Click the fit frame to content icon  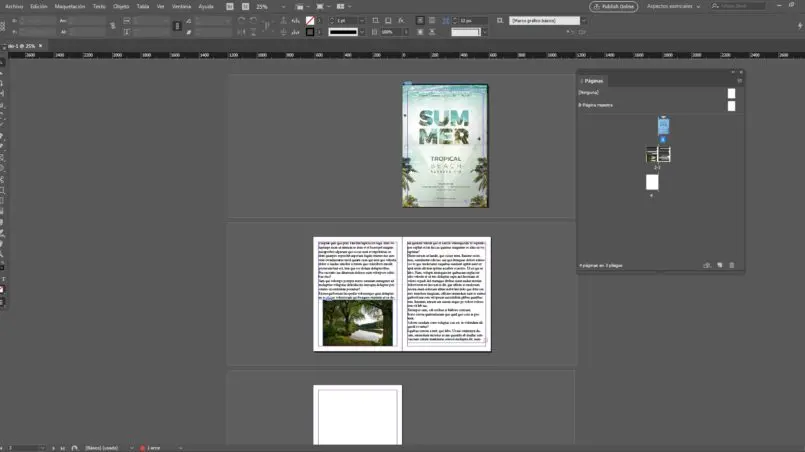(388, 21)
